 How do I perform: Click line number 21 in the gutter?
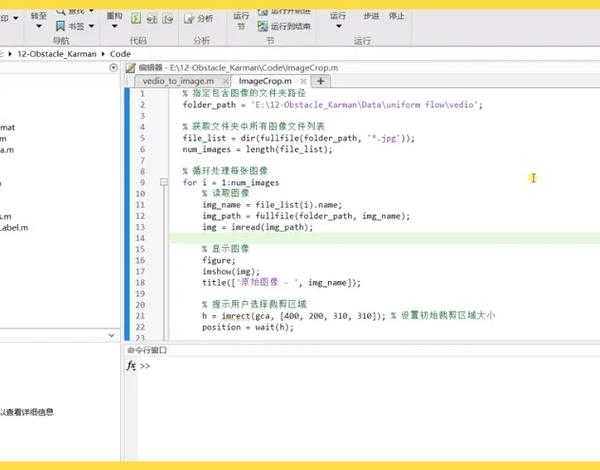(x=140, y=316)
